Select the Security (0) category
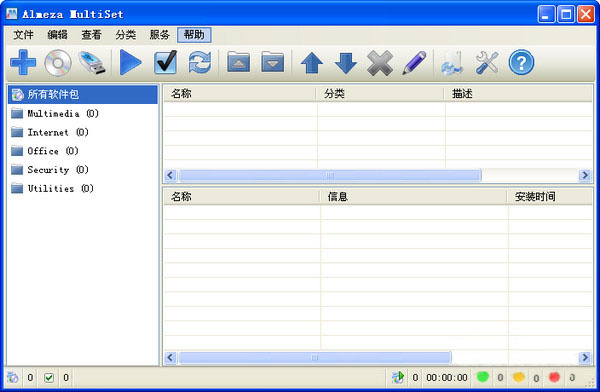600x392 pixels. [58, 170]
